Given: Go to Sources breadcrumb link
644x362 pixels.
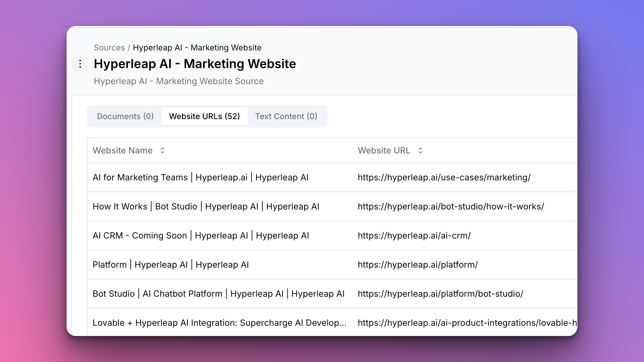Looking at the screenshot, I should click(x=109, y=48).
